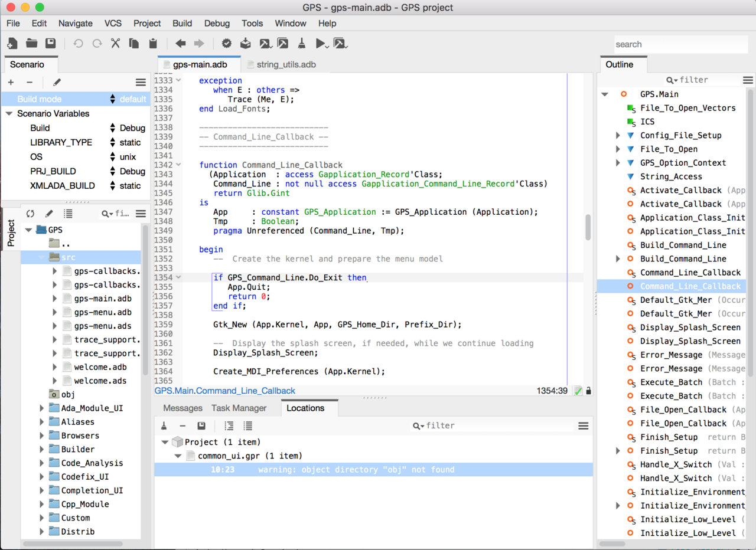This screenshot has width=756, height=550.
Task: Fold the code block at line 1342
Action: (179, 165)
